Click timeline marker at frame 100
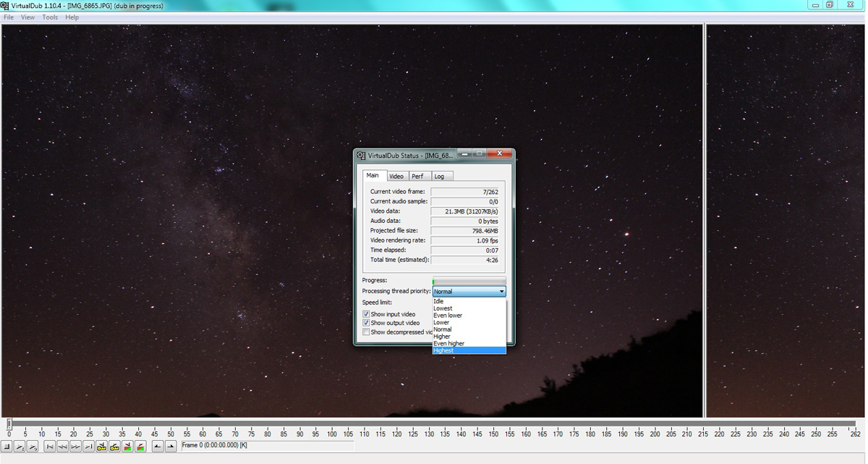This screenshot has height=464, width=868. [x=331, y=434]
